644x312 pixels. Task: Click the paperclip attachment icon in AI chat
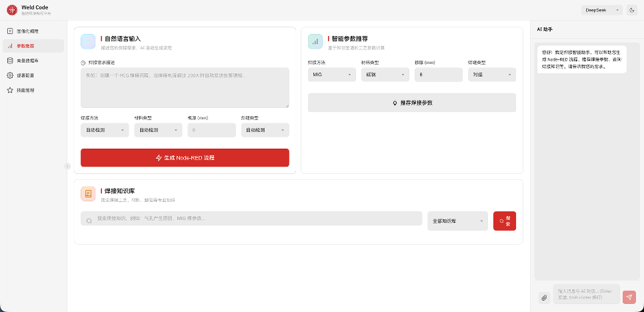tap(544, 297)
